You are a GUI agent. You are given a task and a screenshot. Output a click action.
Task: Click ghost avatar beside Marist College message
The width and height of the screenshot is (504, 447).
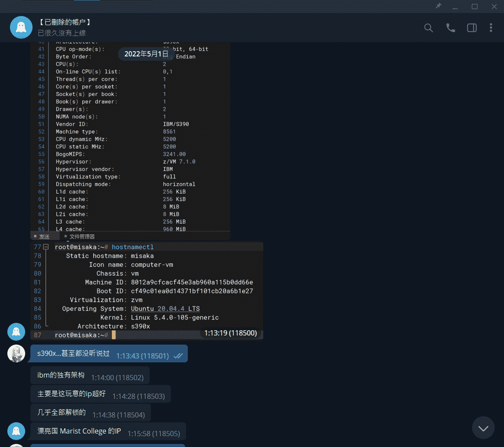(16, 431)
